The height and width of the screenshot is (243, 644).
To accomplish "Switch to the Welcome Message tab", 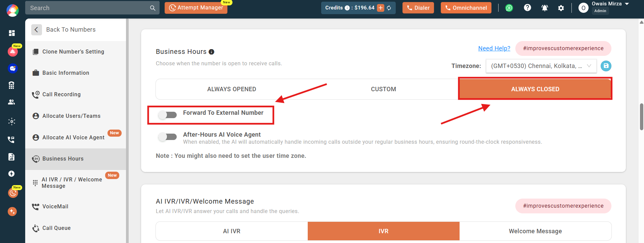I will pos(535,231).
